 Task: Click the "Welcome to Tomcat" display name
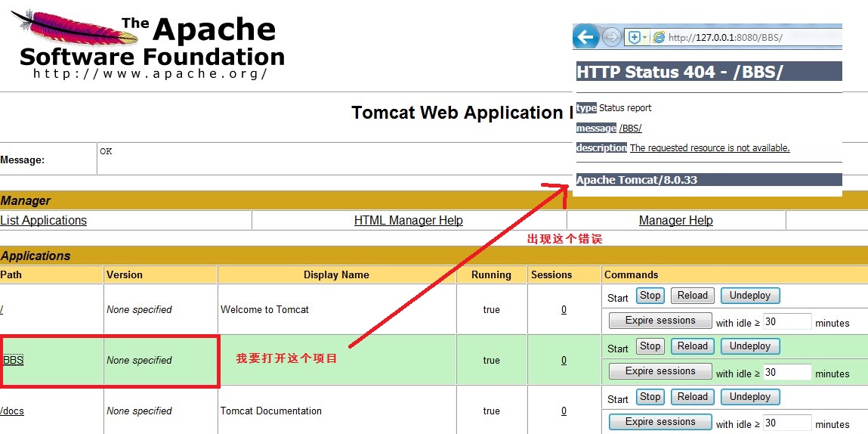[x=264, y=309]
